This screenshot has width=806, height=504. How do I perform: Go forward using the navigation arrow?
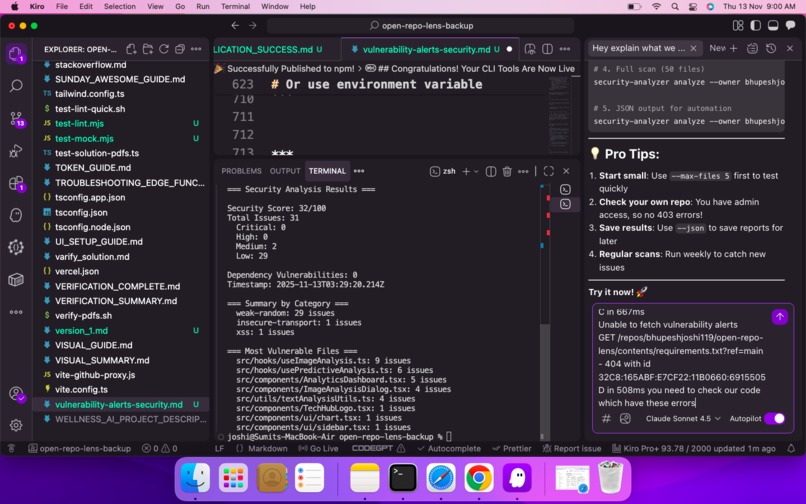(x=252, y=25)
